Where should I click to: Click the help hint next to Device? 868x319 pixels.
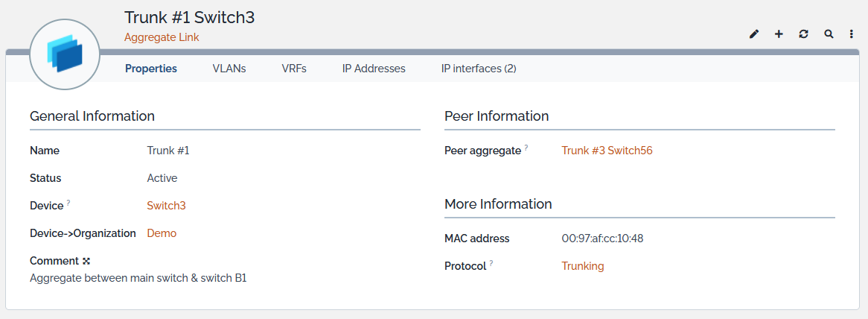(x=68, y=203)
